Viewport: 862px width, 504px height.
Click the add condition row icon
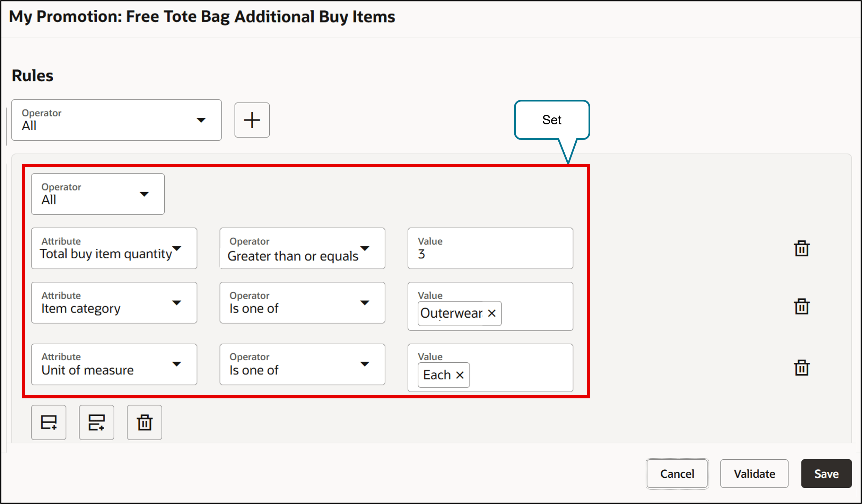(x=49, y=423)
